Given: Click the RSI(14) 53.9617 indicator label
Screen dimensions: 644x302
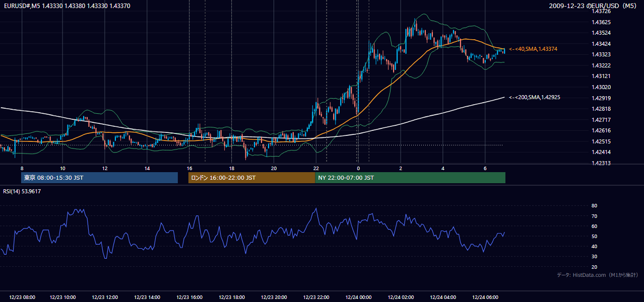Looking at the screenshot, I should (x=22, y=191).
